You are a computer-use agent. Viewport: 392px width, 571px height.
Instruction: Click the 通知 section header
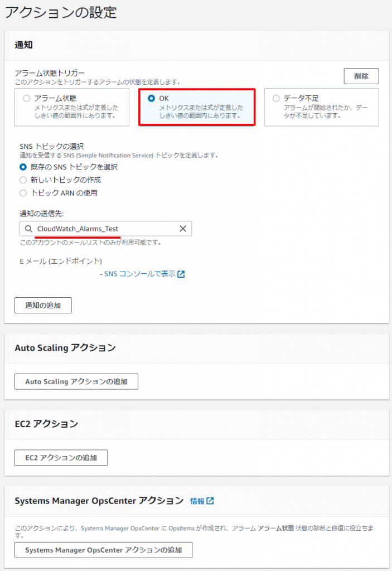click(23, 45)
